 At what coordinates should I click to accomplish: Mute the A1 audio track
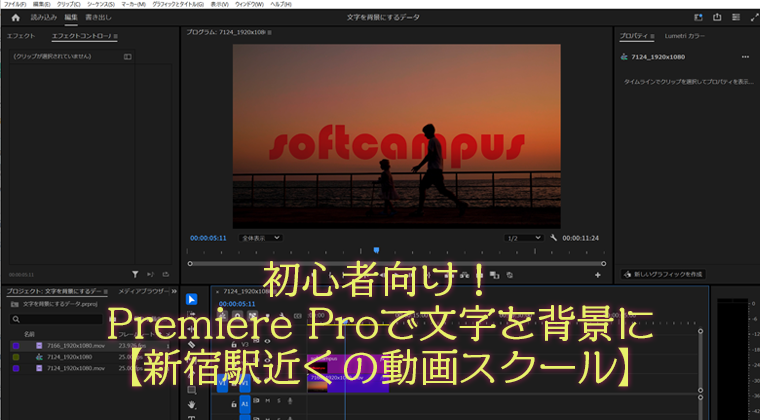(268, 401)
